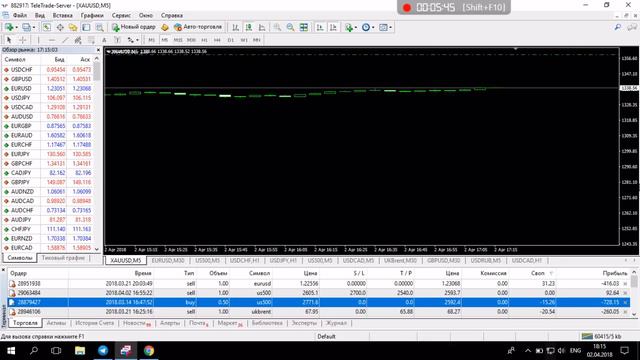Tile chart windows icon

(x=304, y=27)
